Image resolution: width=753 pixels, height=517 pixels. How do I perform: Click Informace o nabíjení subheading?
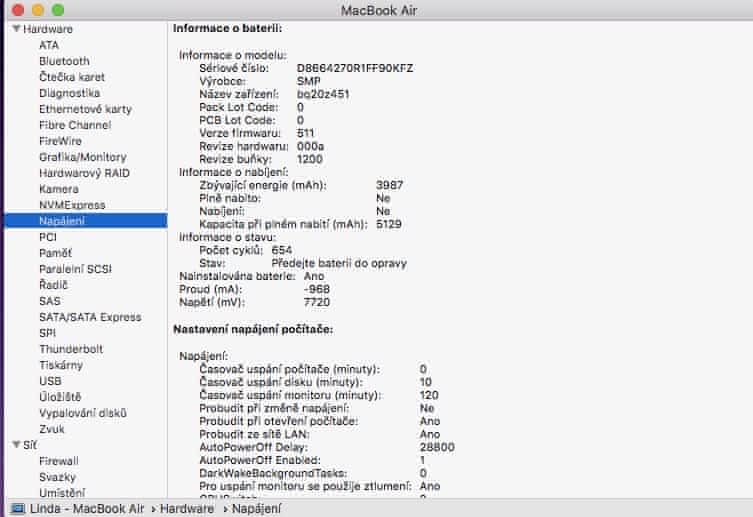click(234, 172)
